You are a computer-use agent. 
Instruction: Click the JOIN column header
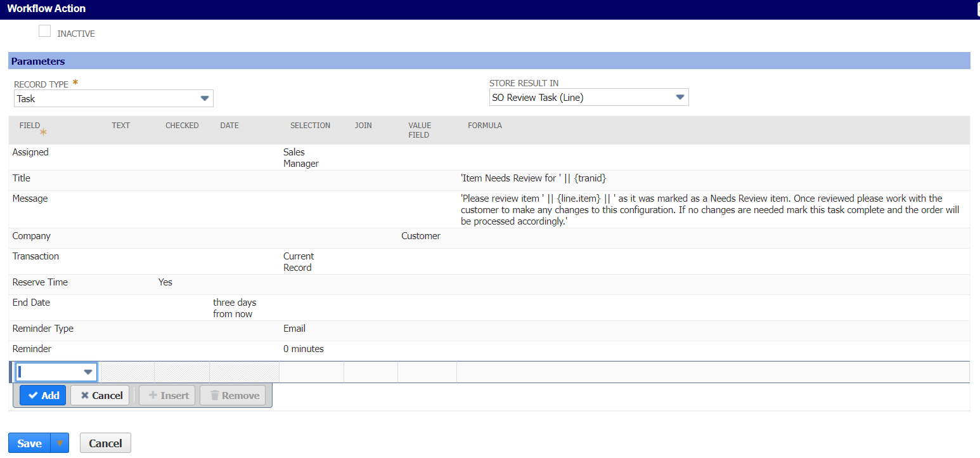(x=363, y=126)
